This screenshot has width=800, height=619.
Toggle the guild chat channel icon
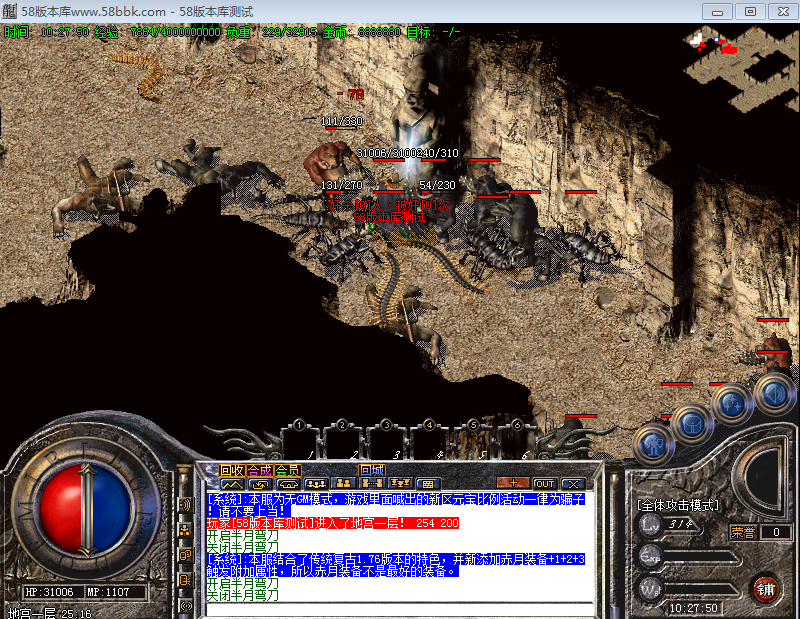tap(185, 555)
